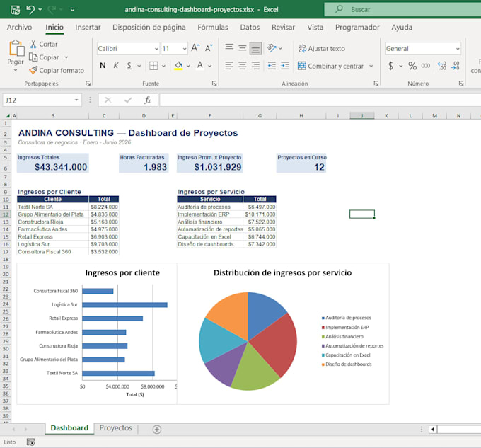This screenshot has width=481, height=448.
Task: Open Fuente dialog launcher
Action: tap(214, 84)
